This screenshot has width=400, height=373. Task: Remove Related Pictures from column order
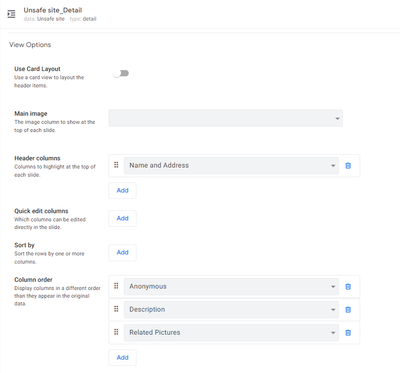click(x=348, y=333)
